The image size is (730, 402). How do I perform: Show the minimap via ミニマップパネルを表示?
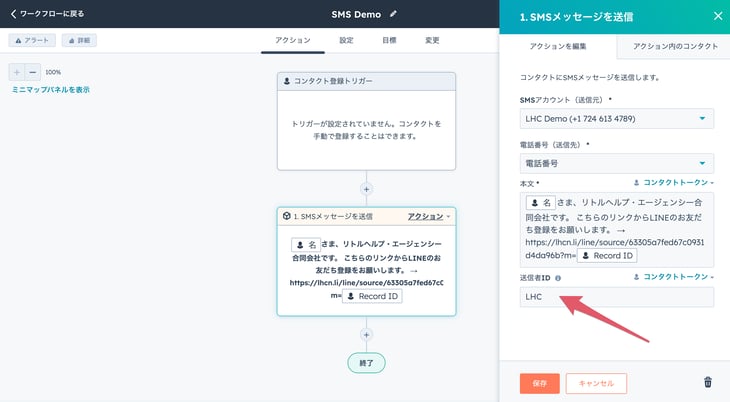tap(50, 89)
